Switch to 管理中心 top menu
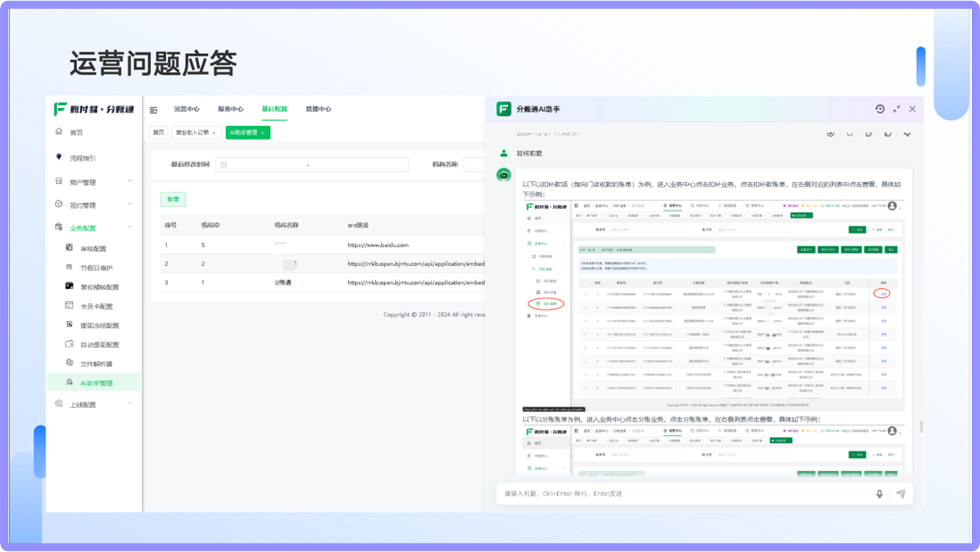 [x=319, y=109]
